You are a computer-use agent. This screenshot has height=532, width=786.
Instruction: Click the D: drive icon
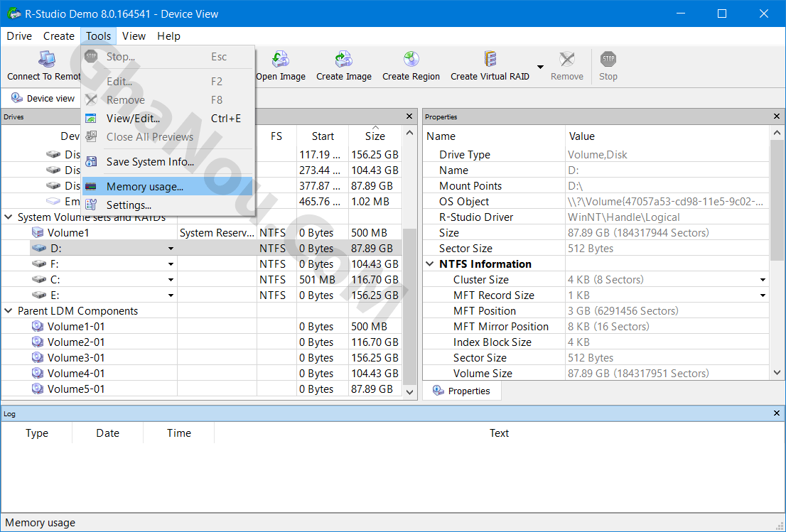point(39,248)
